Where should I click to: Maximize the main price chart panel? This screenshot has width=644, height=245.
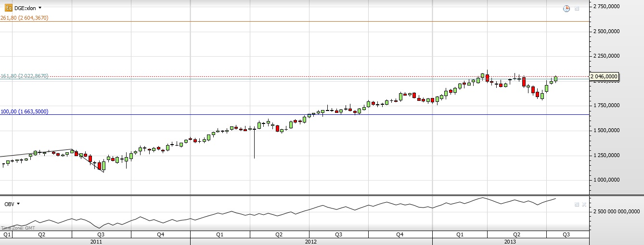(577, 9)
